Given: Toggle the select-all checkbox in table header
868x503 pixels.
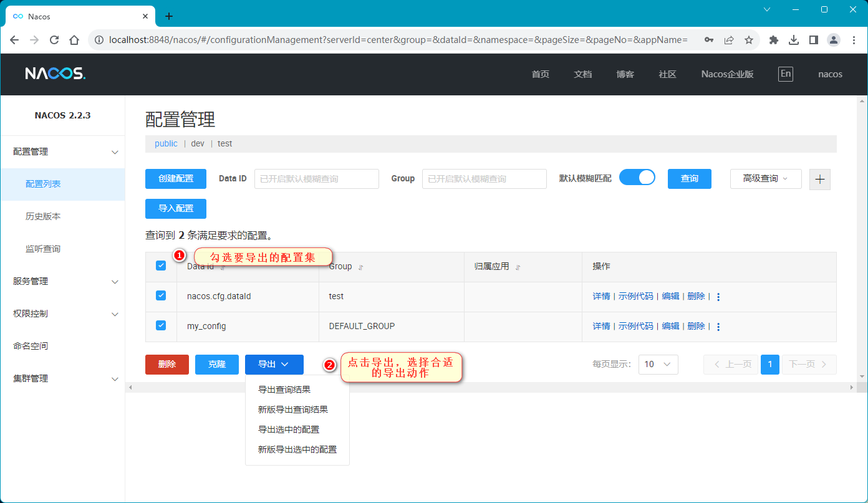Looking at the screenshot, I should click(x=161, y=266).
